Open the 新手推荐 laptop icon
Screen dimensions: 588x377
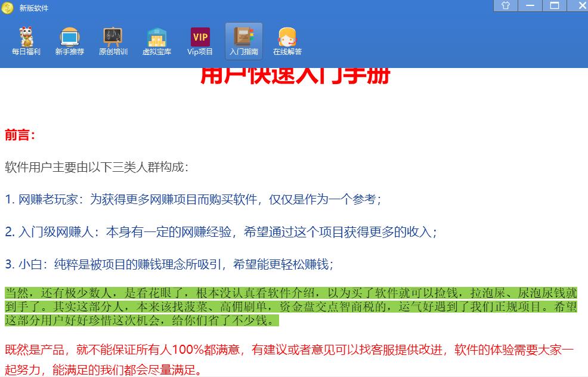coord(70,41)
